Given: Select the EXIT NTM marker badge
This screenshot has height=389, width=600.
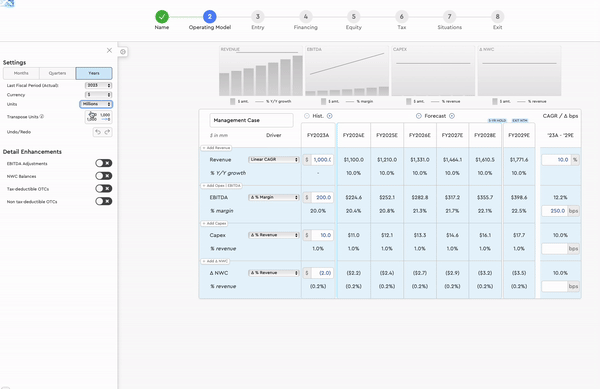Looking at the screenshot, I should (x=519, y=120).
